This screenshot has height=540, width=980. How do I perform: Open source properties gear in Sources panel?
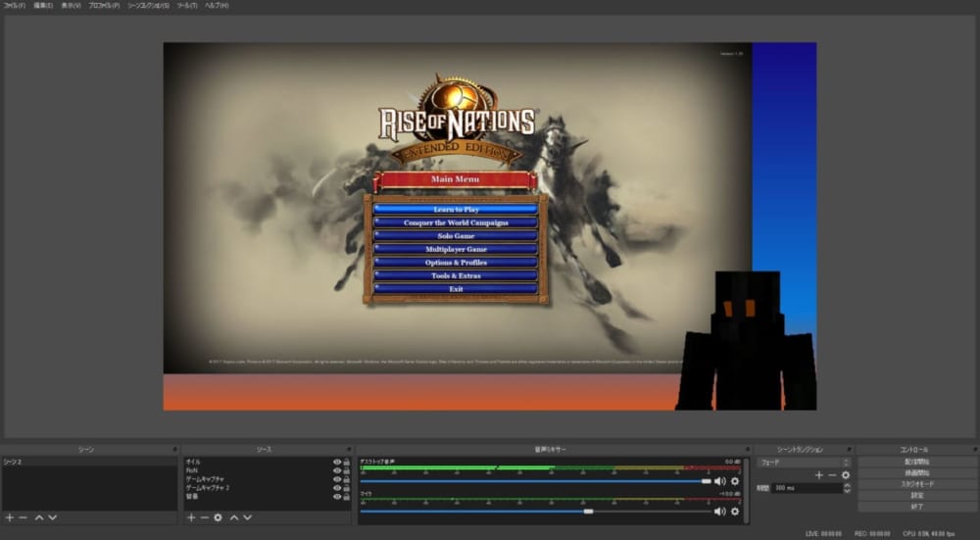click(218, 516)
